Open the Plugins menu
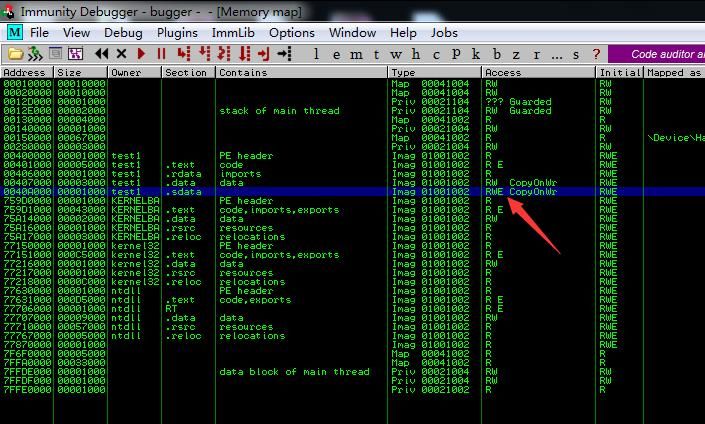Image resolution: width=705 pixels, height=424 pixels. [x=177, y=33]
